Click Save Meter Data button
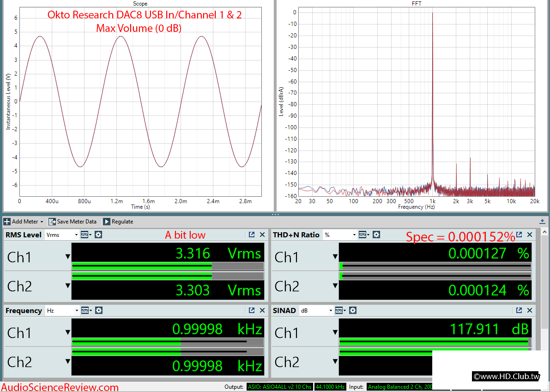 [73, 222]
